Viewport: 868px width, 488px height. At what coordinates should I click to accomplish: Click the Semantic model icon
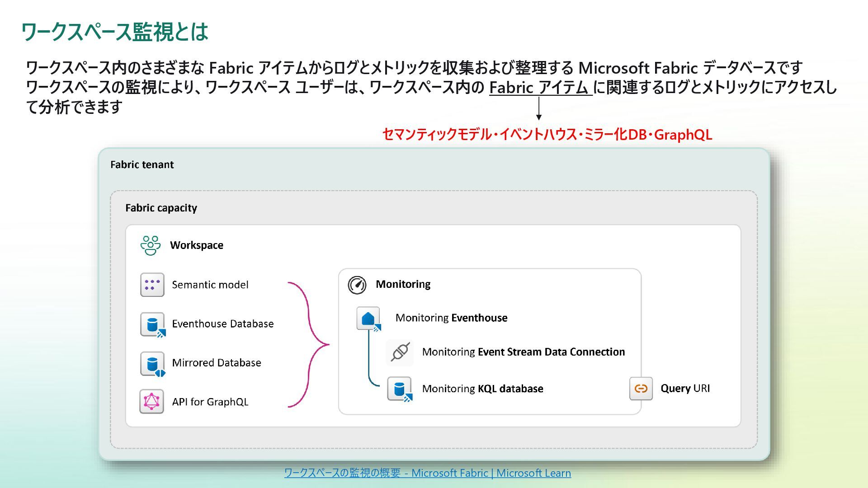[x=152, y=285]
